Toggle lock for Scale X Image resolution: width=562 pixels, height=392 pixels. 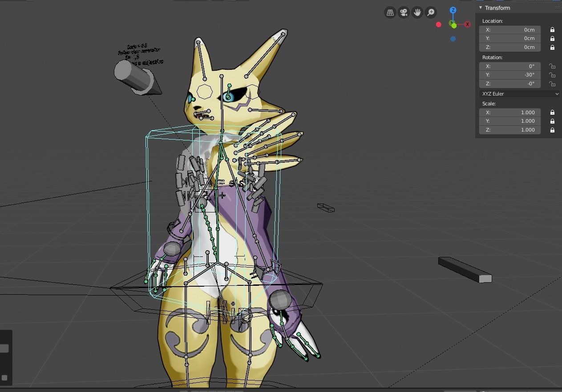(x=552, y=112)
